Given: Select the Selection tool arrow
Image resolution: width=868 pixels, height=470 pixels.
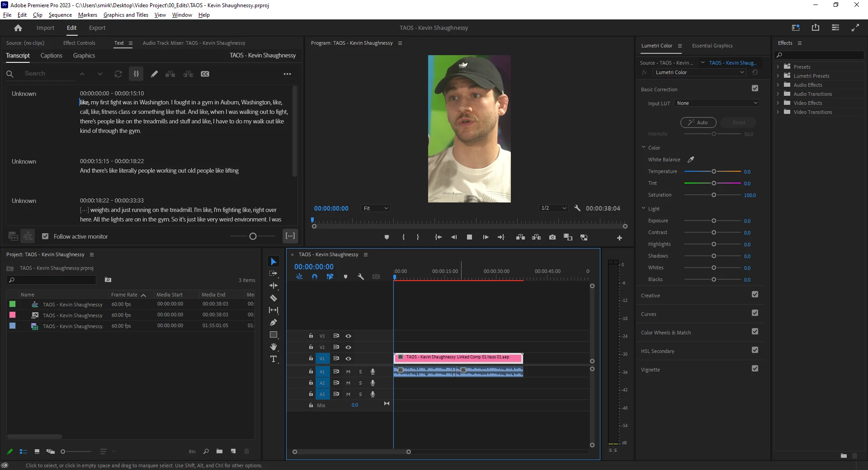Looking at the screenshot, I should click(274, 262).
